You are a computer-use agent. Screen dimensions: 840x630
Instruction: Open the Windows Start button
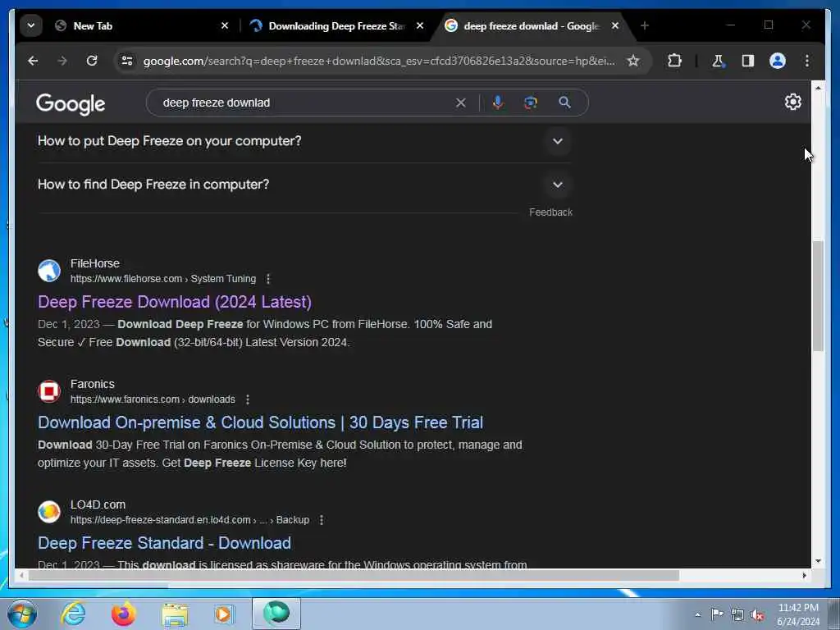tap(22, 614)
